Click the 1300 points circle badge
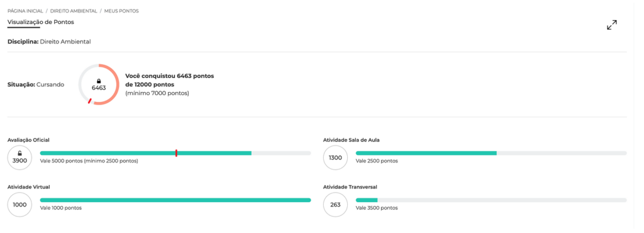644x233 pixels. coord(336,157)
